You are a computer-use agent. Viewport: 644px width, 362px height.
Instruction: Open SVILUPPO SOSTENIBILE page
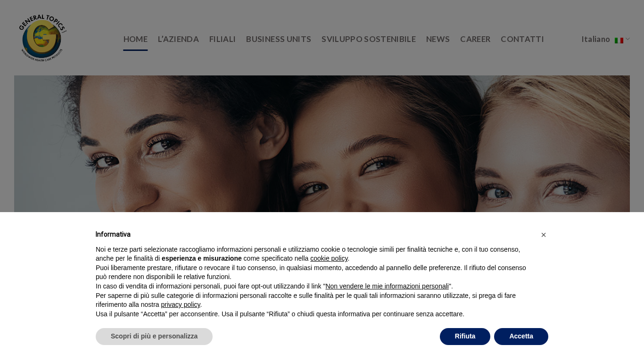[x=369, y=39]
